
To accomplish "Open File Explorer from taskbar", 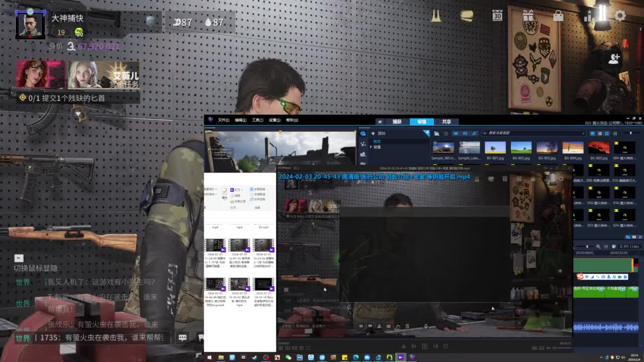I will (x=221, y=357).
